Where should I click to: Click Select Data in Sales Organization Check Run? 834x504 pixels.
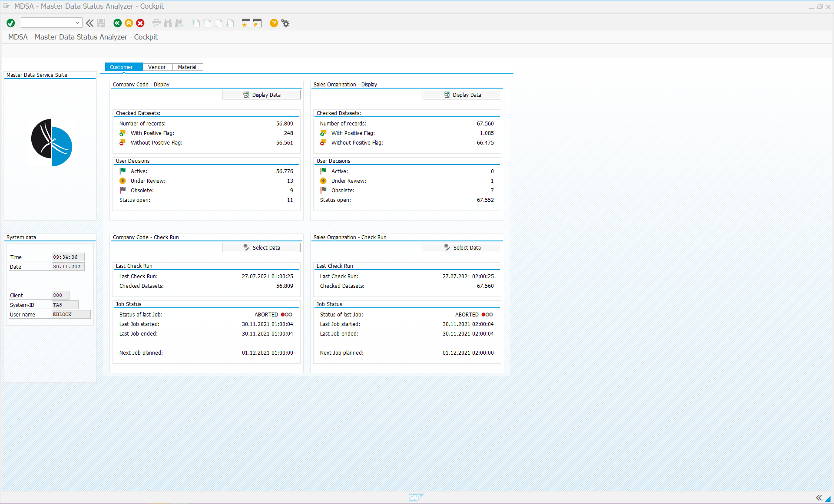pos(462,247)
